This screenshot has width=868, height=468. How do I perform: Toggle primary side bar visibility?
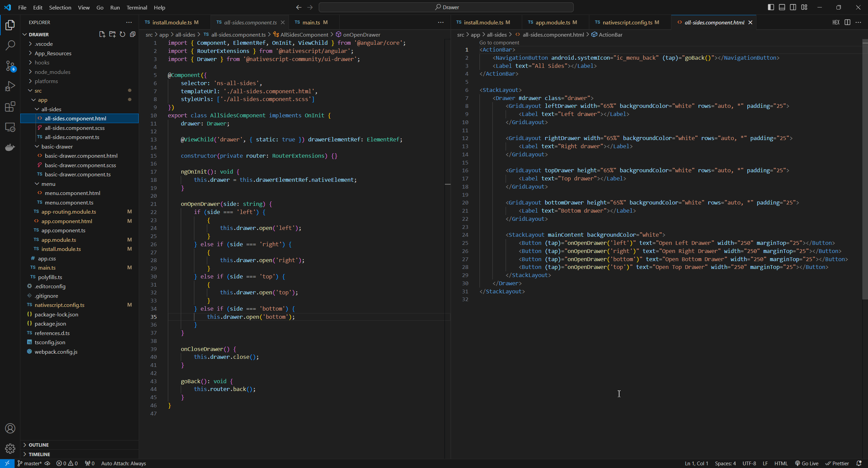[x=771, y=7]
